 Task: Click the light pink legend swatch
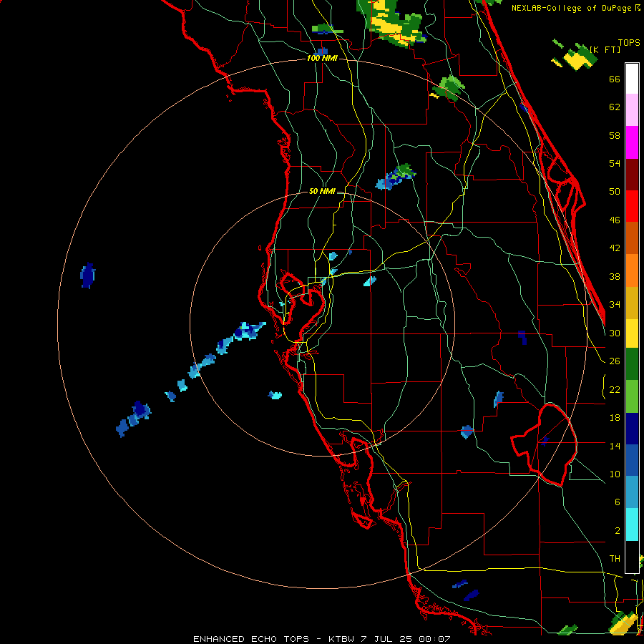click(x=632, y=110)
